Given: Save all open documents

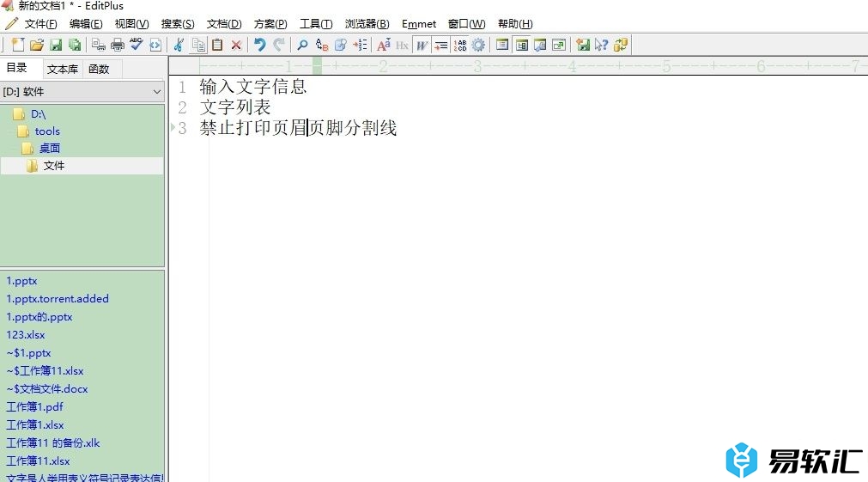Looking at the screenshot, I should click(x=74, y=45).
